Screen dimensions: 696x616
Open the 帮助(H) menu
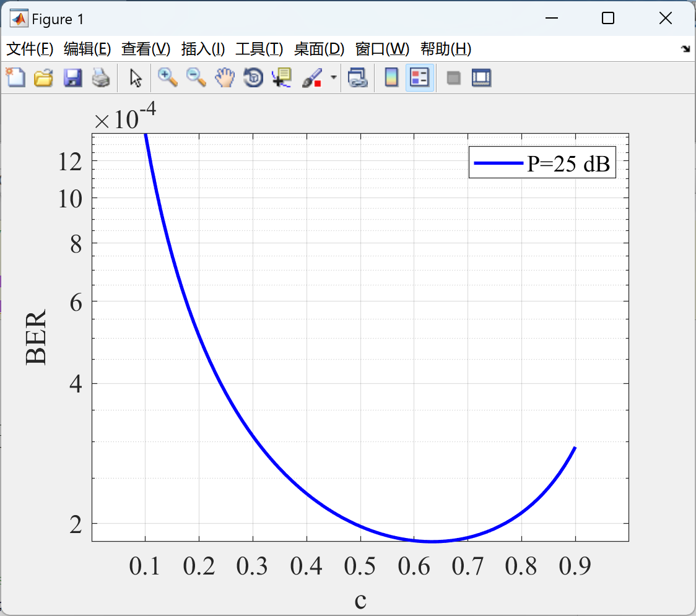tap(446, 49)
